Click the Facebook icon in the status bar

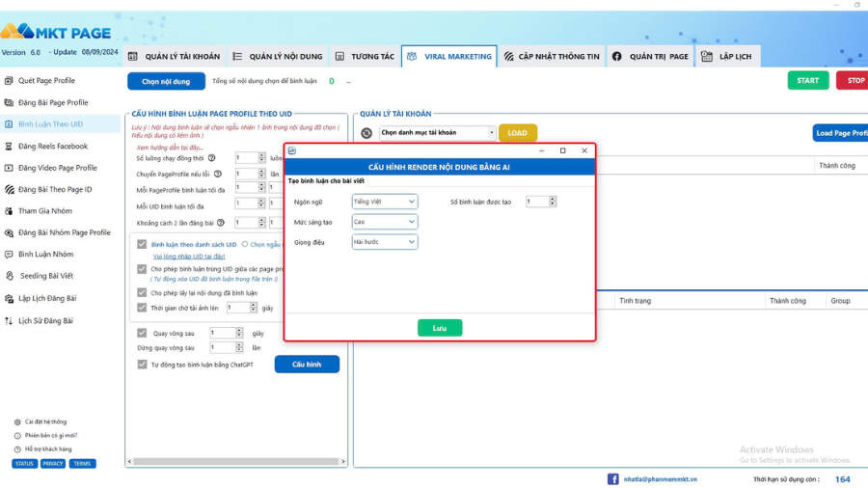pos(612,478)
